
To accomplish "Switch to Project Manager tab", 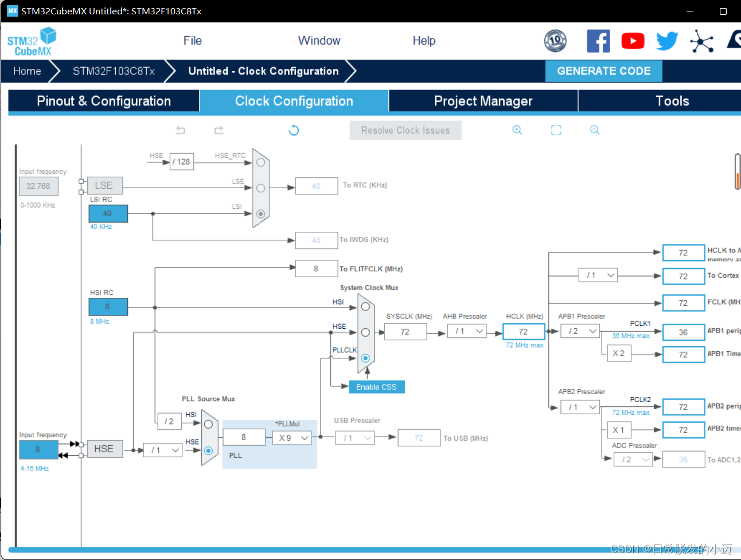I will tap(483, 101).
